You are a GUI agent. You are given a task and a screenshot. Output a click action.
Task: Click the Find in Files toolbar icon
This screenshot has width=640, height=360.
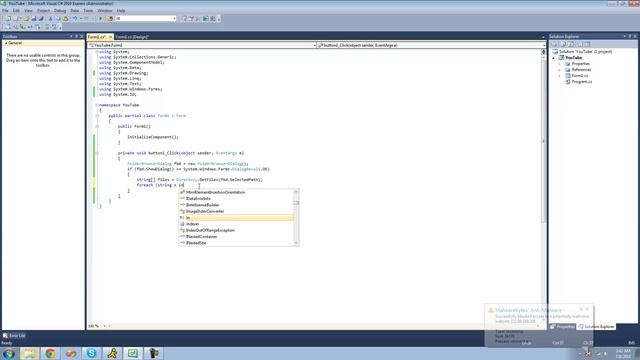[x=110, y=19]
